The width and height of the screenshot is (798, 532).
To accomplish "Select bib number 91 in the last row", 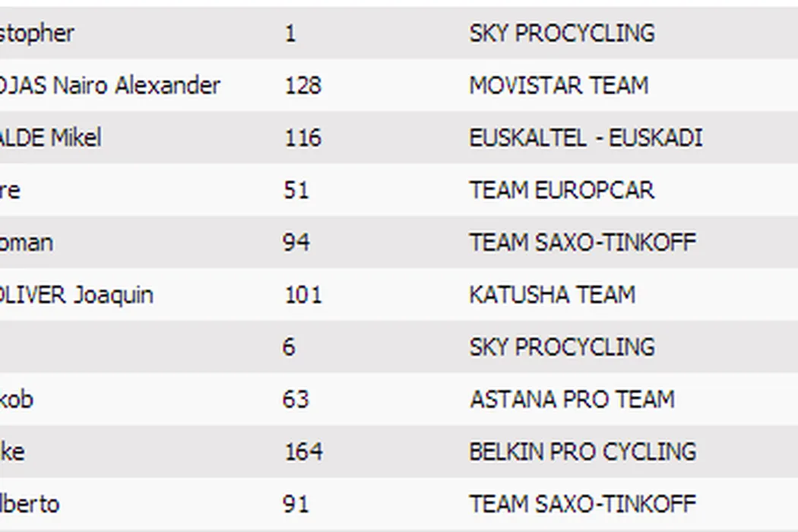I will (x=296, y=504).
